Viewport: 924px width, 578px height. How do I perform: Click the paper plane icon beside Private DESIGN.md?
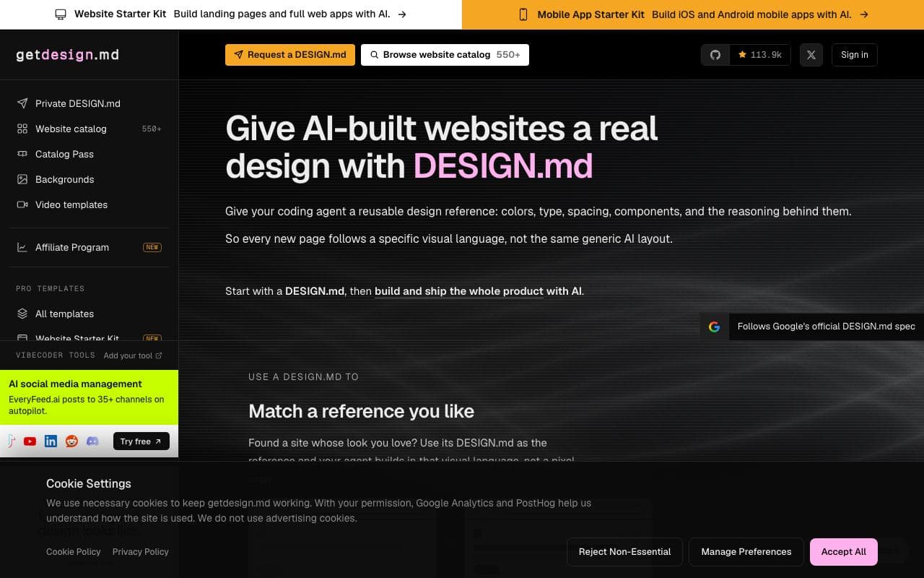(22, 103)
